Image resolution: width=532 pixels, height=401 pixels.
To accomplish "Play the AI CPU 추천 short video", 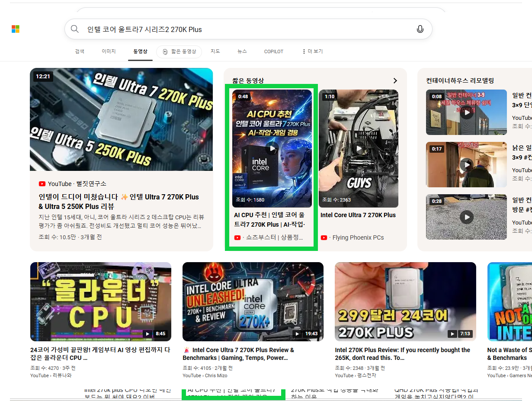I will 272,148.
